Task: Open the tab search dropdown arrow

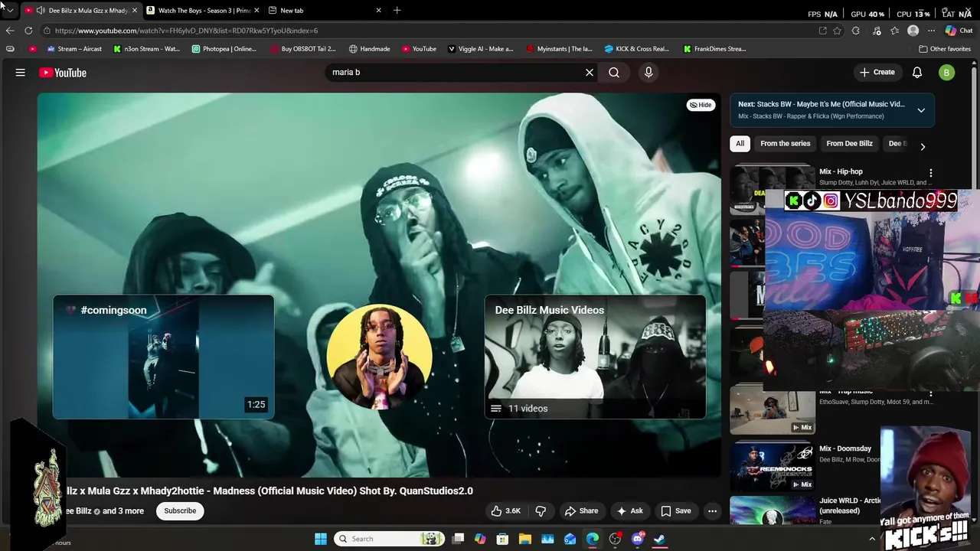Action: pos(9,10)
